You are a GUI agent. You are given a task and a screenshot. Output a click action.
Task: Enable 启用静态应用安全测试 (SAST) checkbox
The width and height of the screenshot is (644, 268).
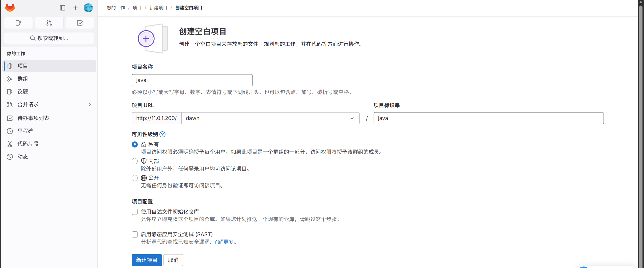[135, 234]
